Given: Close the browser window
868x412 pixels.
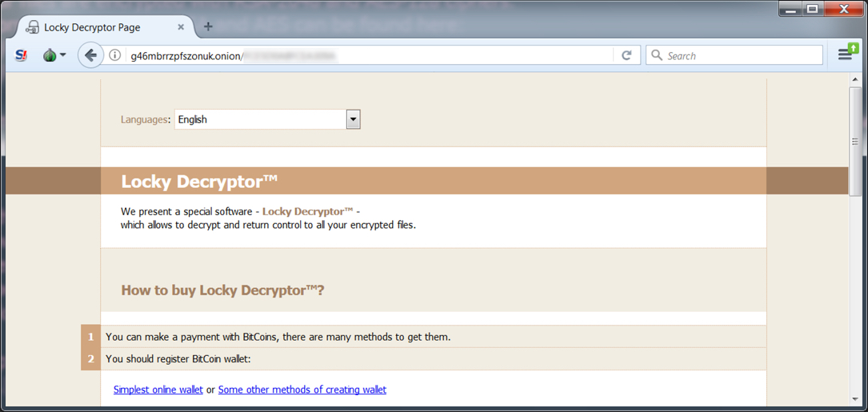Looking at the screenshot, I should pos(844,8).
